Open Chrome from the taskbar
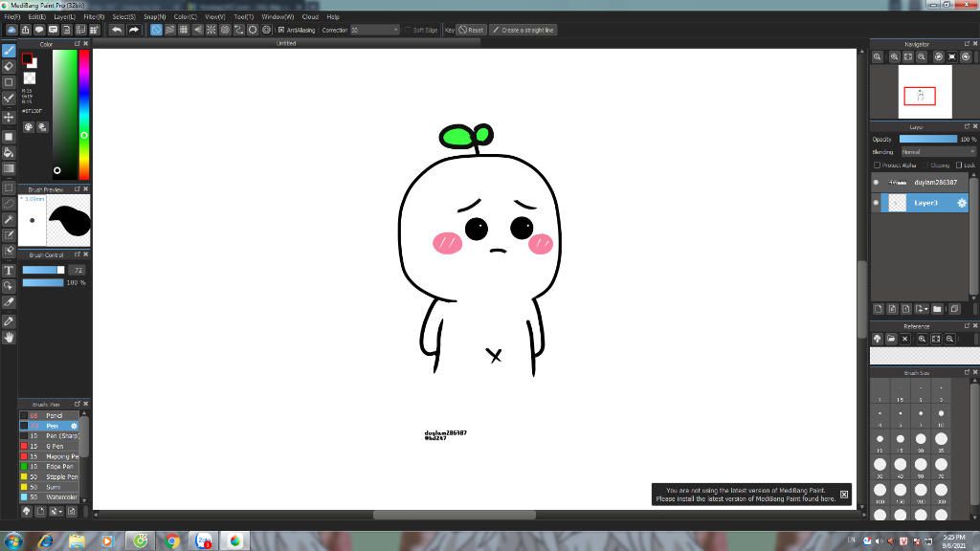Viewport: 980px width, 551px height. point(172,541)
